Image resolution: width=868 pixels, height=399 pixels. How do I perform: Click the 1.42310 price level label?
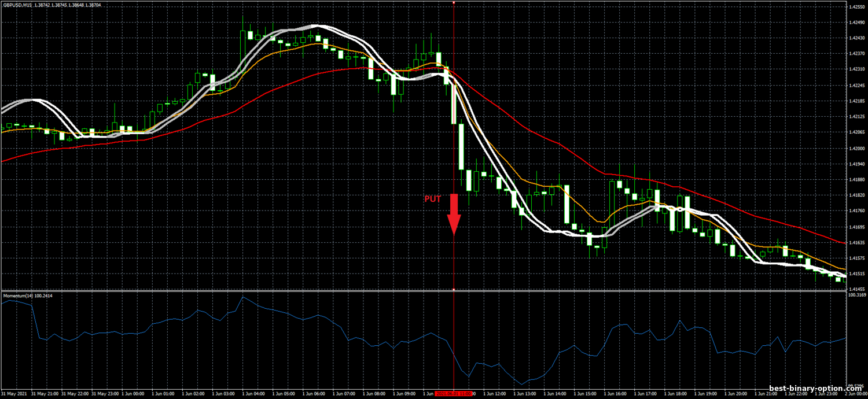click(857, 69)
